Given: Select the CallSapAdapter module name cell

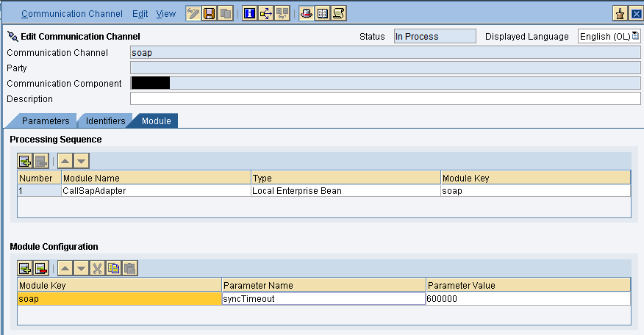Looking at the screenshot, I should point(155,191).
